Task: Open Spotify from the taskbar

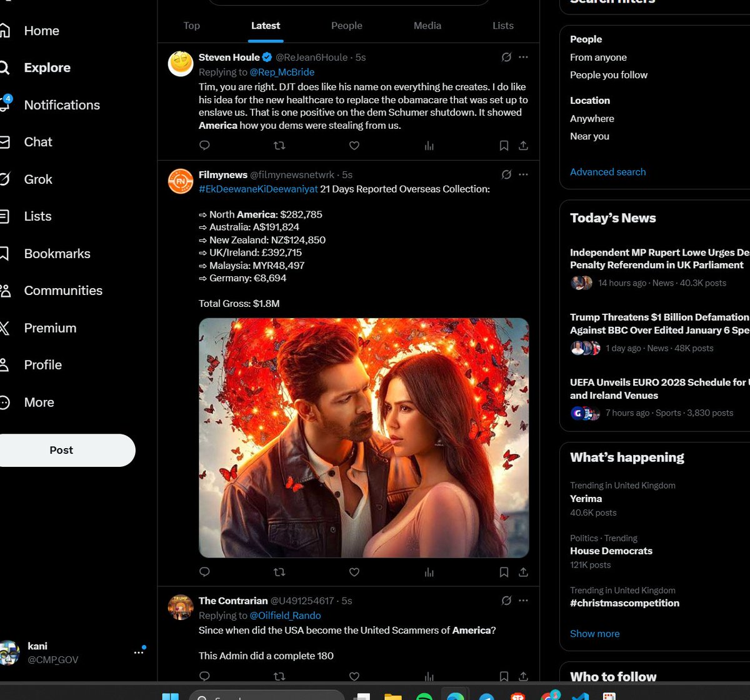Action: pyautogui.click(x=424, y=697)
